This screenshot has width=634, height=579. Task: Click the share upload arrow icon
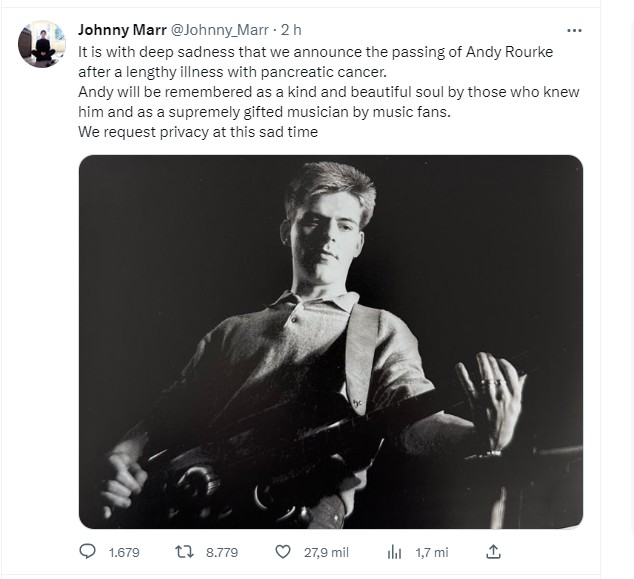(492, 551)
